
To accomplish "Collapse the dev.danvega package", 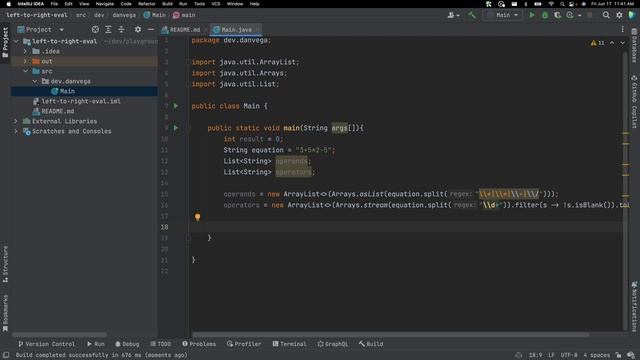I will point(35,81).
